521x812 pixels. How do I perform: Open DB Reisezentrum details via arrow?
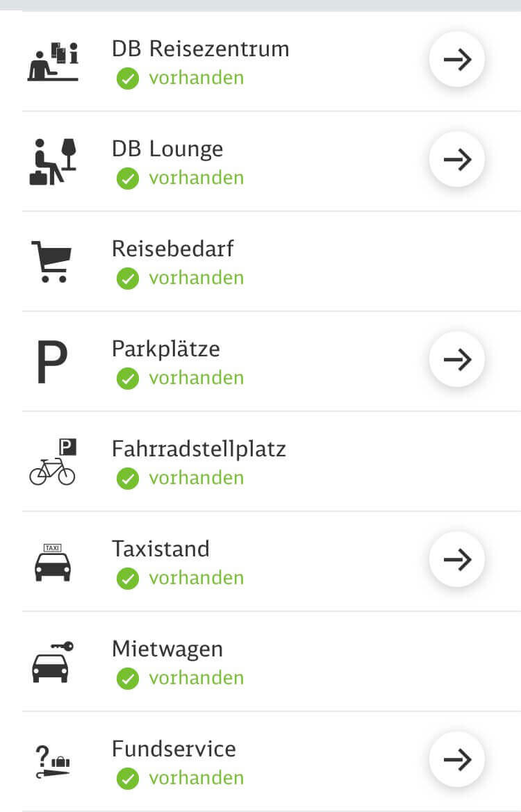(457, 60)
